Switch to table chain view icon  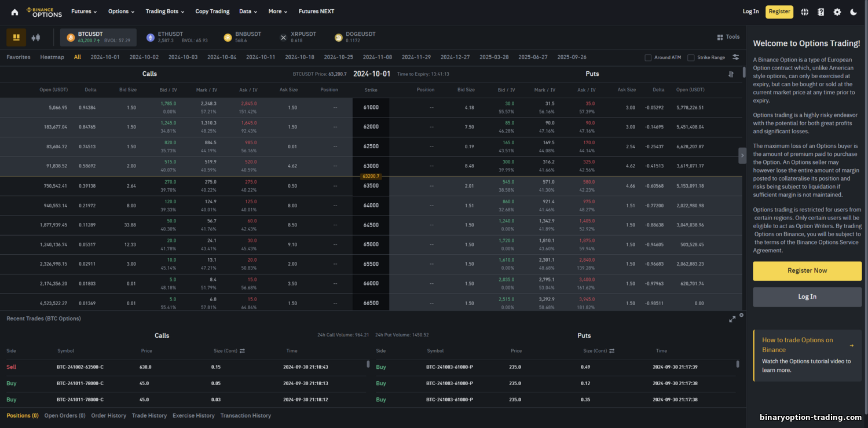coord(16,38)
